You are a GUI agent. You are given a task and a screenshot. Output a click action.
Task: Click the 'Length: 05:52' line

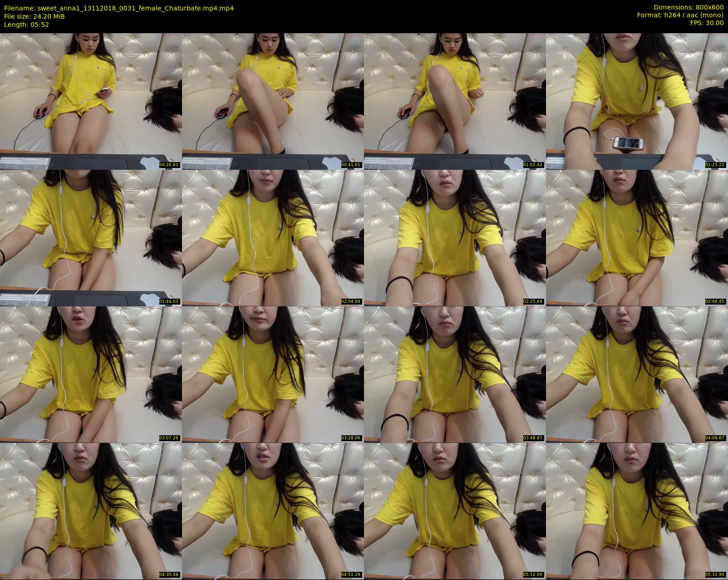click(26, 25)
